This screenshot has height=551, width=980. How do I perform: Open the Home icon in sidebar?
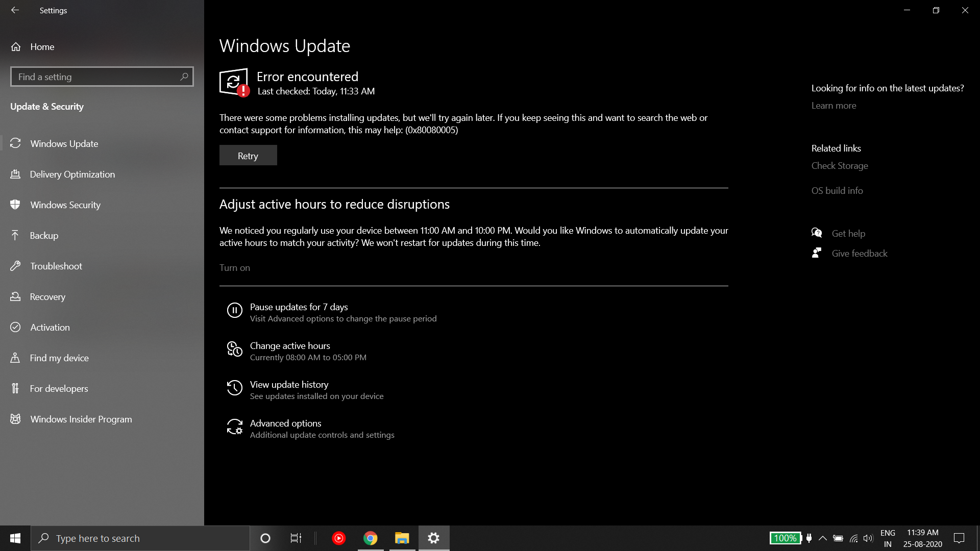click(16, 47)
